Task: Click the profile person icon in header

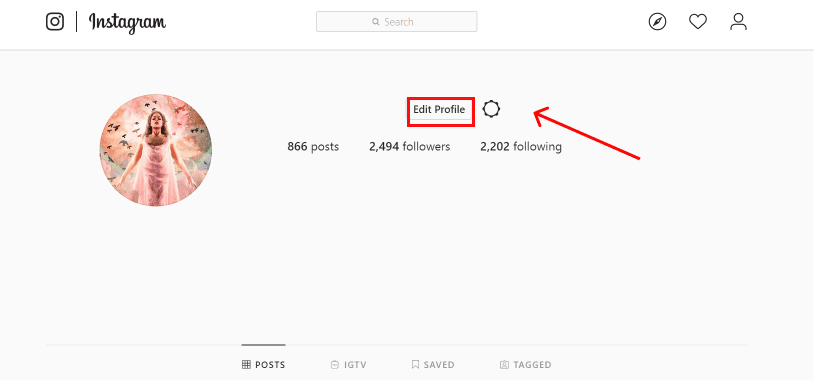Action: (x=738, y=22)
